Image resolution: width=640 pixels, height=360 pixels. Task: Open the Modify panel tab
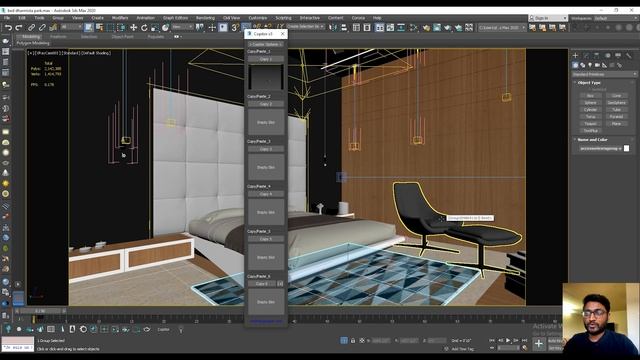(586, 55)
